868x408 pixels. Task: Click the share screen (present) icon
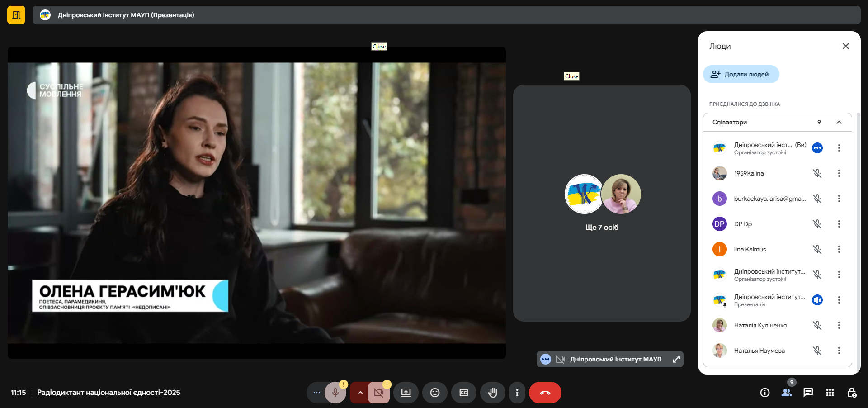click(406, 393)
